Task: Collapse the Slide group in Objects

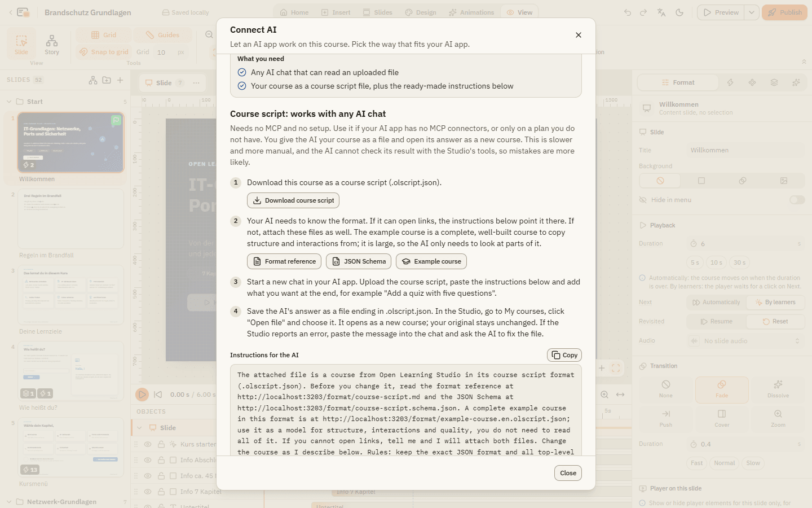Action: click(x=139, y=428)
